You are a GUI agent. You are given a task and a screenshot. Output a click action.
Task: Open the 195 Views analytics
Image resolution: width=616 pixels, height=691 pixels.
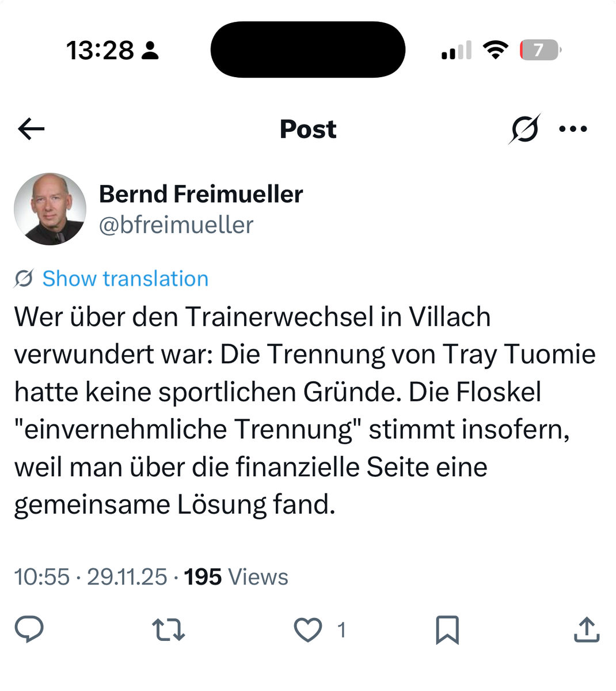236,577
